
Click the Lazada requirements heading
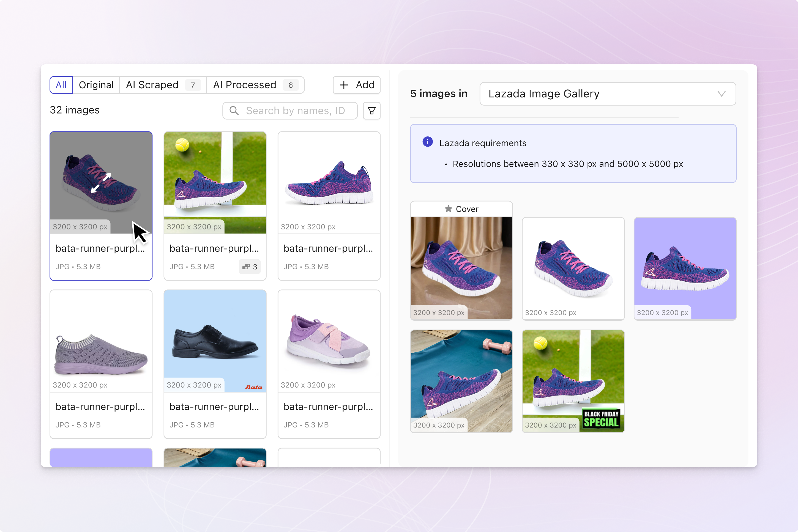(483, 143)
